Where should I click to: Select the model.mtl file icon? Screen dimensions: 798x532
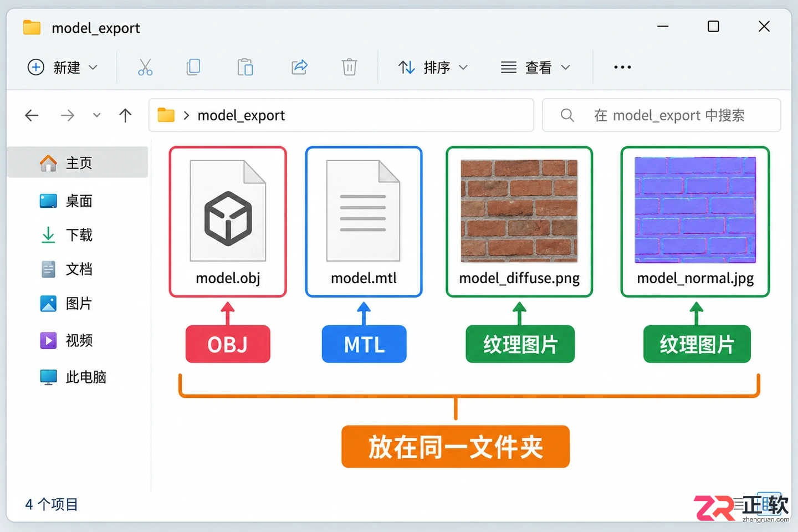(364, 211)
